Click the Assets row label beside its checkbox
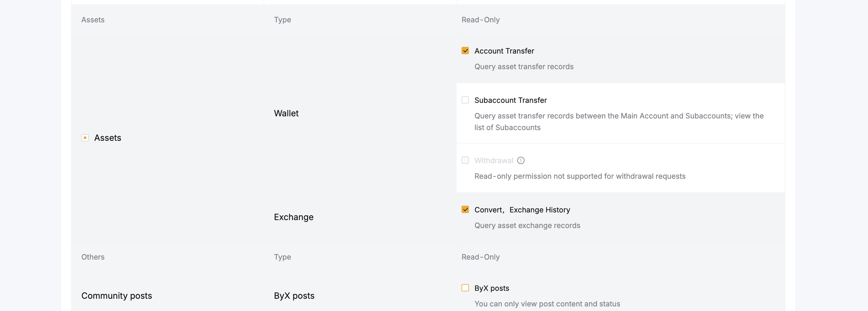 click(107, 138)
